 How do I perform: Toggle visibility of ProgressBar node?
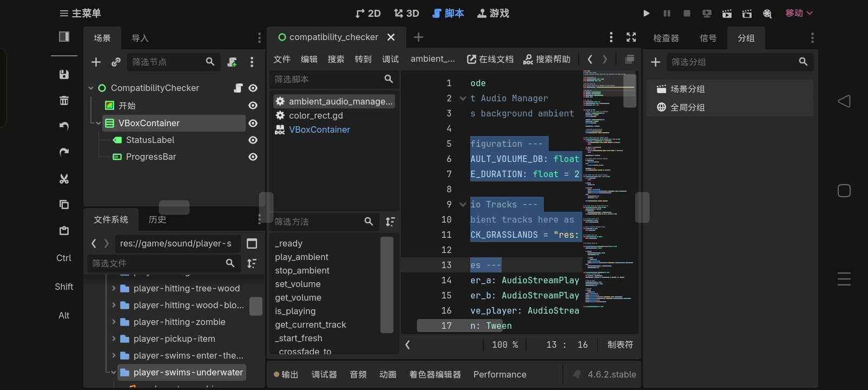pos(253,157)
